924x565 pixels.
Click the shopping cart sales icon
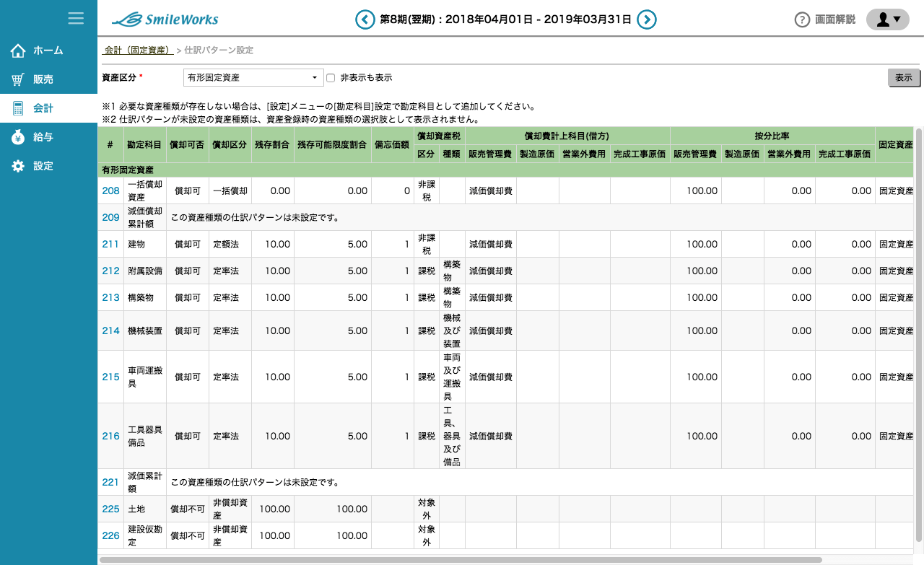[x=18, y=79]
